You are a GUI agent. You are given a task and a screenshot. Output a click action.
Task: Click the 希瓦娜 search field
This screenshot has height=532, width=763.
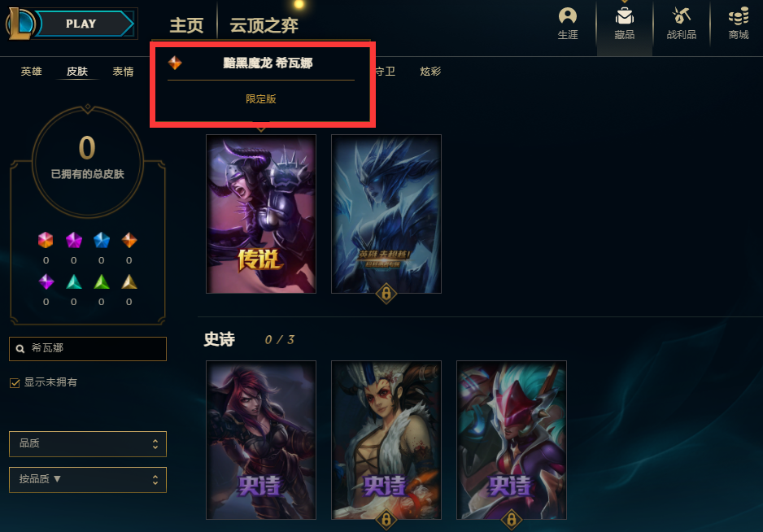click(x=88, y=348)
